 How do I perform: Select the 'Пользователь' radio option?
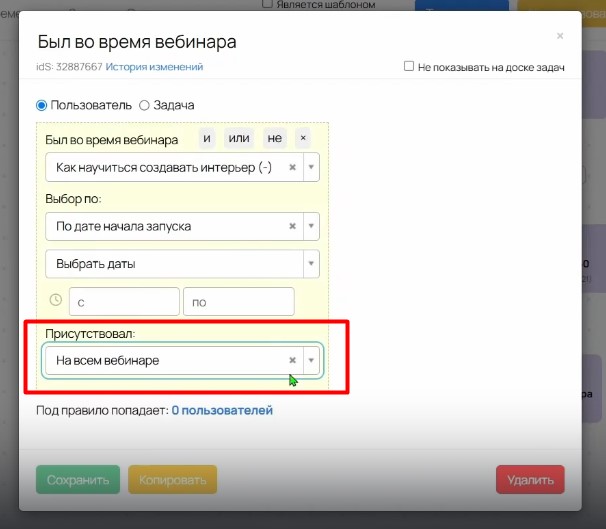click(42, 105)
